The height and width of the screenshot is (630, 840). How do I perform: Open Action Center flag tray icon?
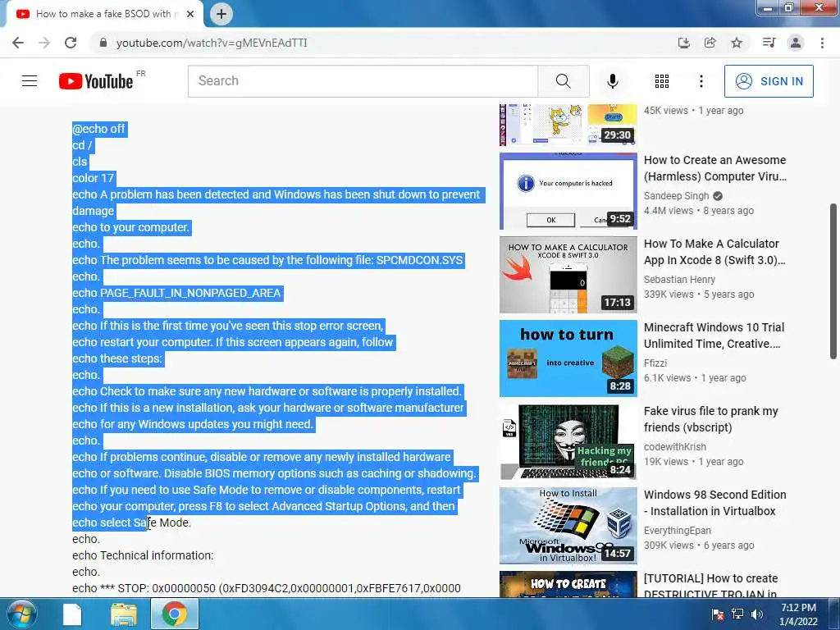click(718, 614)
